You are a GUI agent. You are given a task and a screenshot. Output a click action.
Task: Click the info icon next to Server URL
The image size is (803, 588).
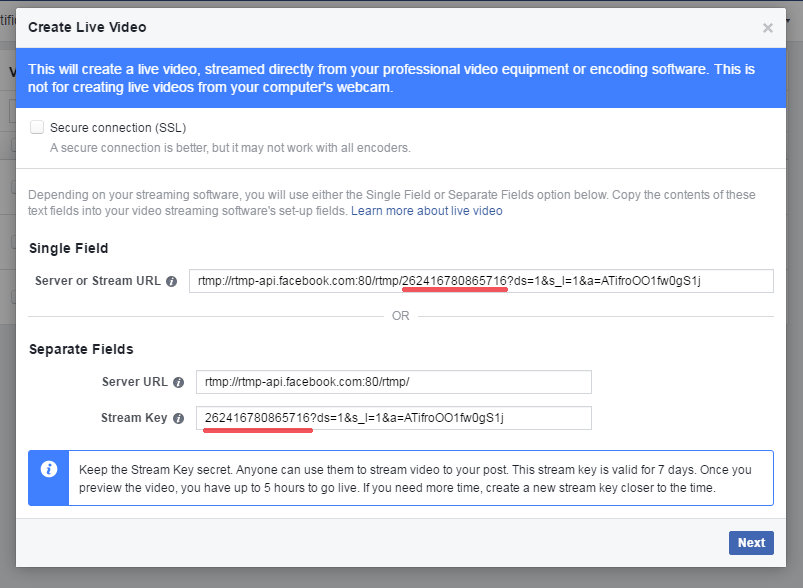coord(178,382)
